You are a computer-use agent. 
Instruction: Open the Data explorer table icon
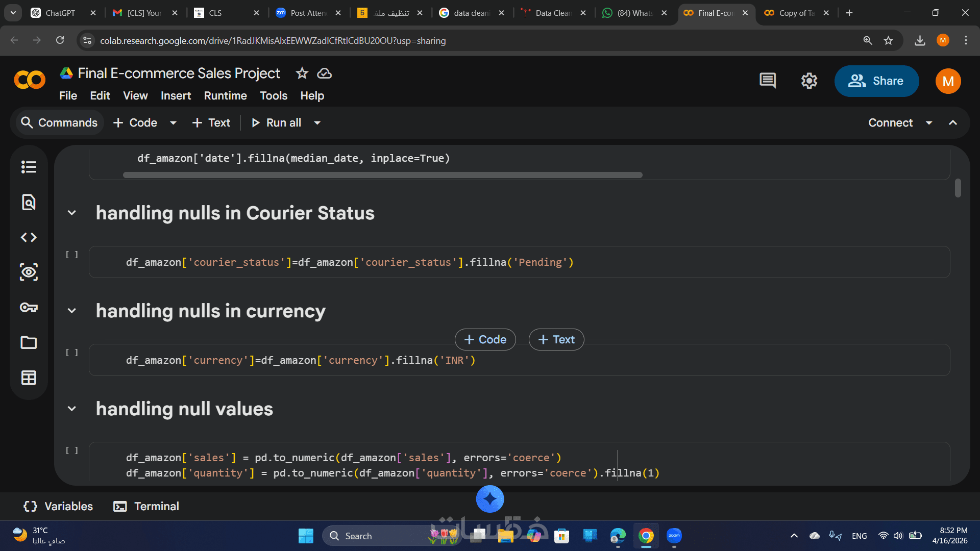(x=29, y=378)
